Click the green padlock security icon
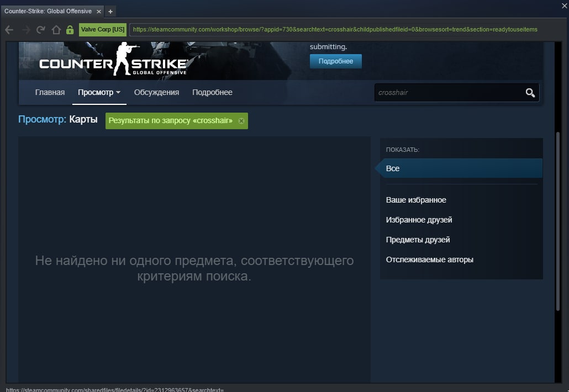 70,30
